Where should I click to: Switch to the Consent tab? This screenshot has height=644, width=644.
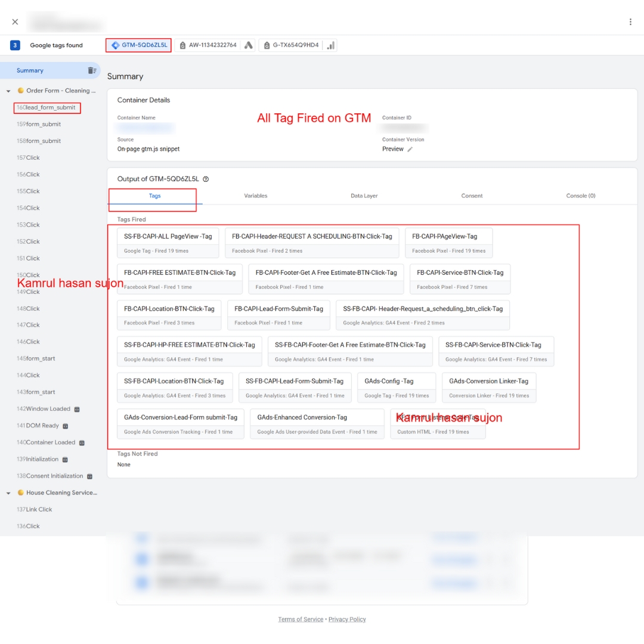click(472, 196)
